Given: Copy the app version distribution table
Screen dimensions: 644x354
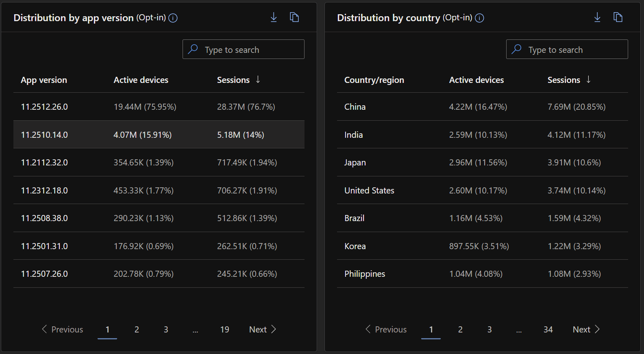Looking at the screenshot, I should coord(294,17).
